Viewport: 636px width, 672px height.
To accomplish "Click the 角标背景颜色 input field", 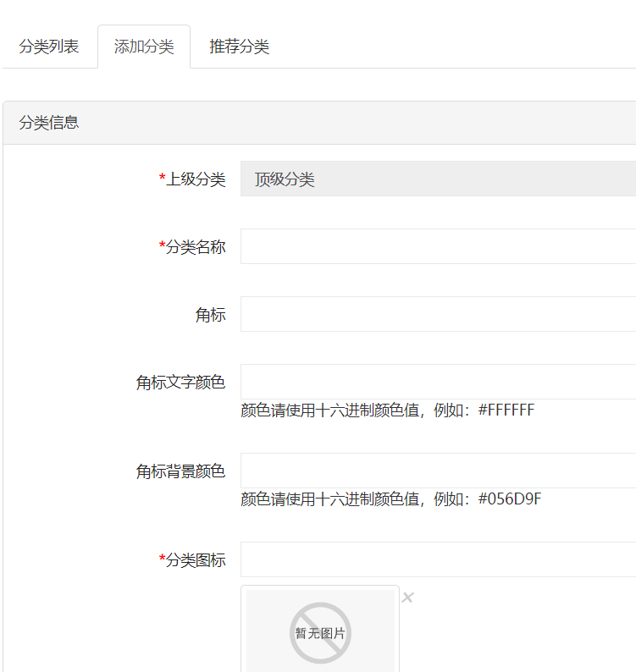I will 438,471.
